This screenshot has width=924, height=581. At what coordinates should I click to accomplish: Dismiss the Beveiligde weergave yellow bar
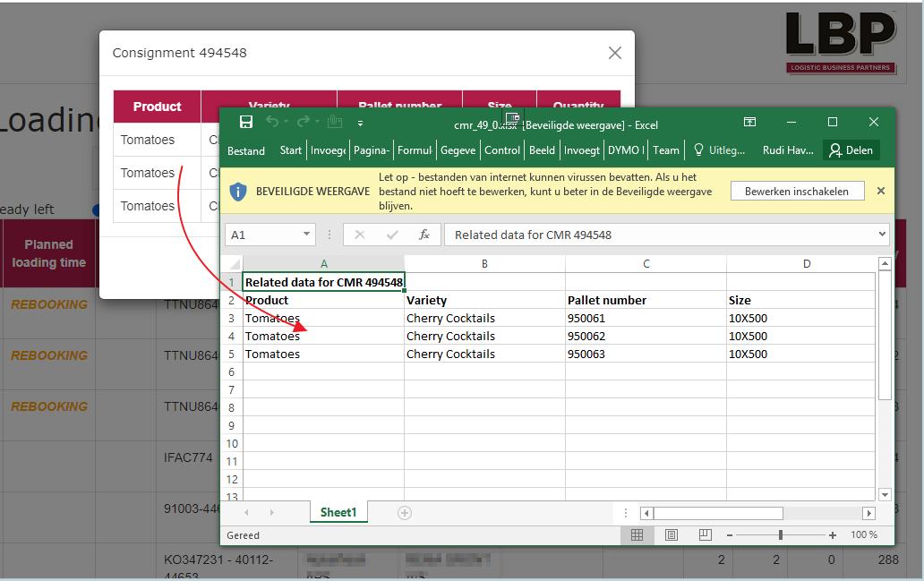tap(880, 191)
